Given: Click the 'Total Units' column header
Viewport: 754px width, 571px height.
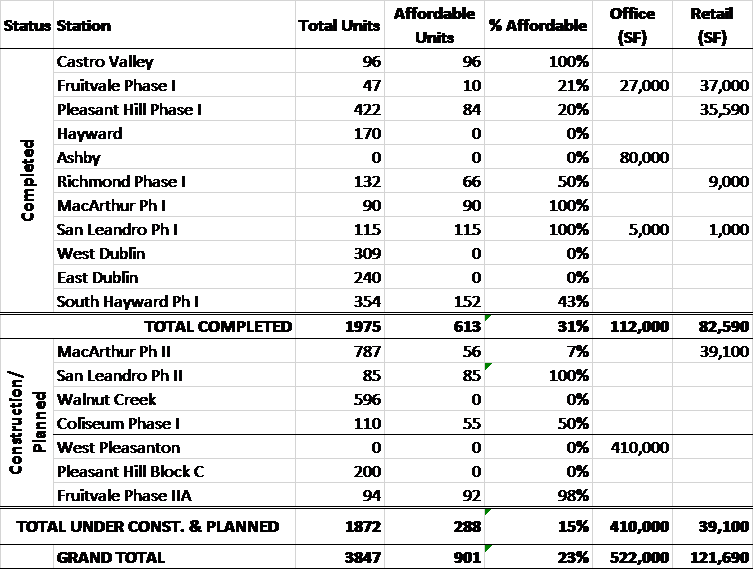Looking at the screenshot, I should tap(339, 25).
